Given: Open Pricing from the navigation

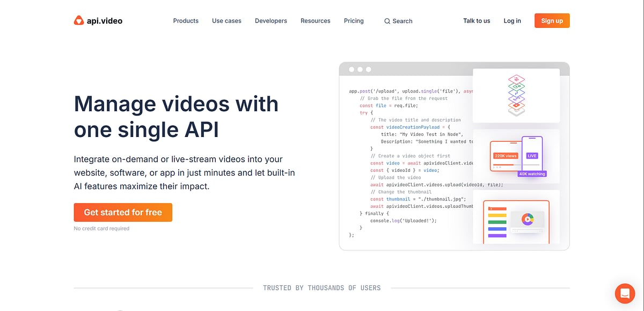Looking at the screenshot, I should pos(354,20).
